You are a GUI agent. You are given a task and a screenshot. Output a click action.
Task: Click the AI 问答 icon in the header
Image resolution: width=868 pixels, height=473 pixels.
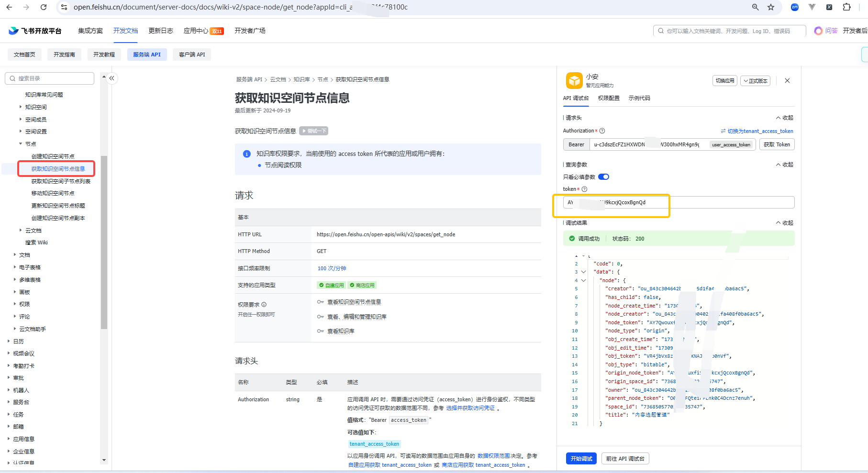point(818,31)
